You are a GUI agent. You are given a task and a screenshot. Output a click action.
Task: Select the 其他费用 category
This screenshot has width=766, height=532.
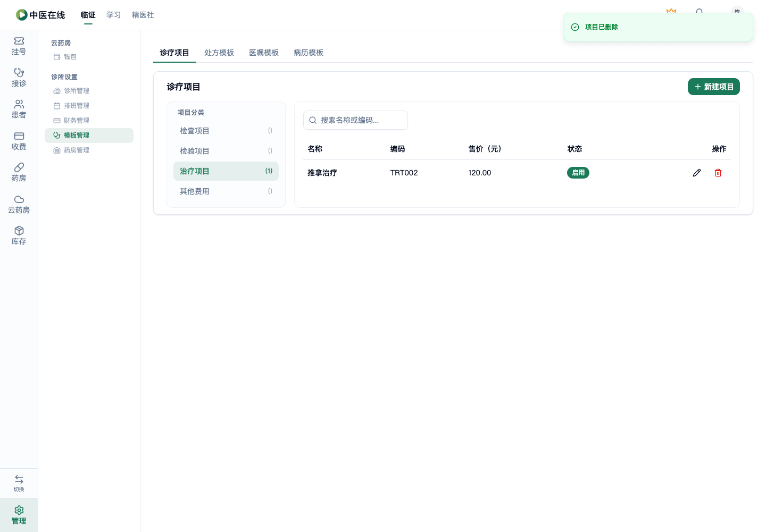pyautogui.click(x=226, y=191)
